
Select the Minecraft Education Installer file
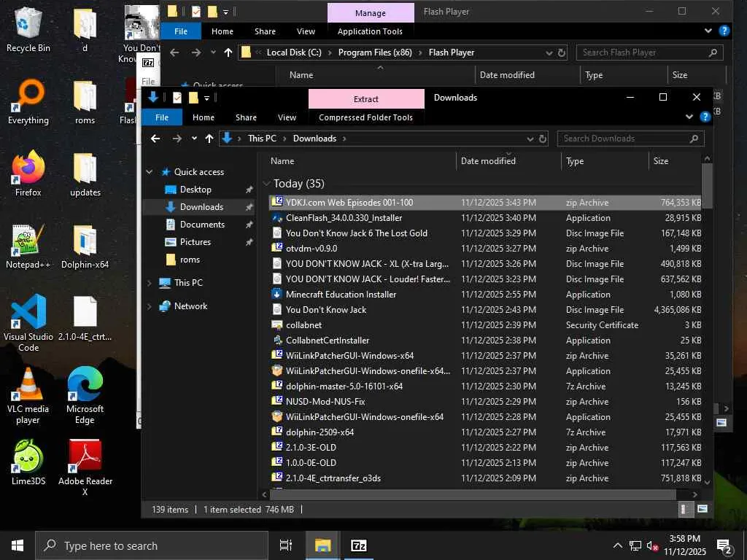click(485, 295)
